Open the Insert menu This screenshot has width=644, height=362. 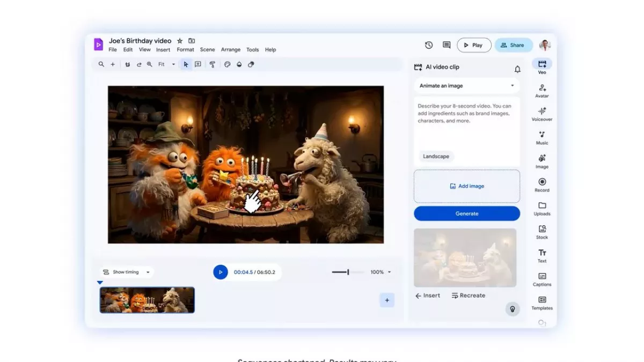[x=163, y=50]
